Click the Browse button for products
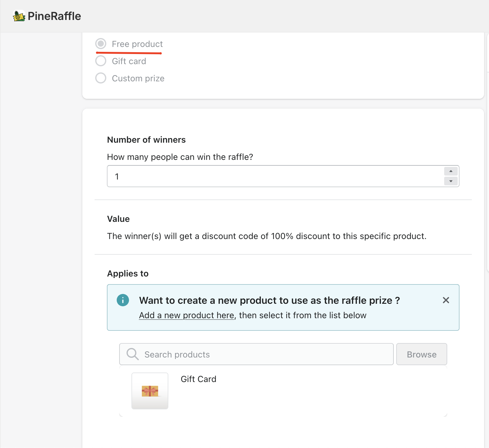489x448 pixels. 422,354
